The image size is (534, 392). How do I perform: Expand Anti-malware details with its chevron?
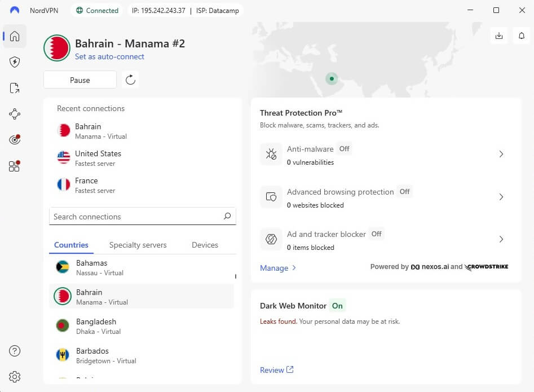pos(501,154)
